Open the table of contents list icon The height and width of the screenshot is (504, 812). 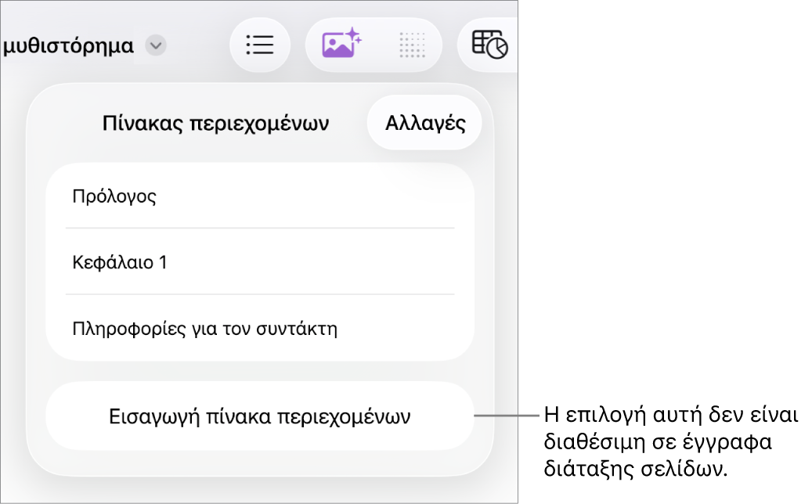tap(259, 45)
